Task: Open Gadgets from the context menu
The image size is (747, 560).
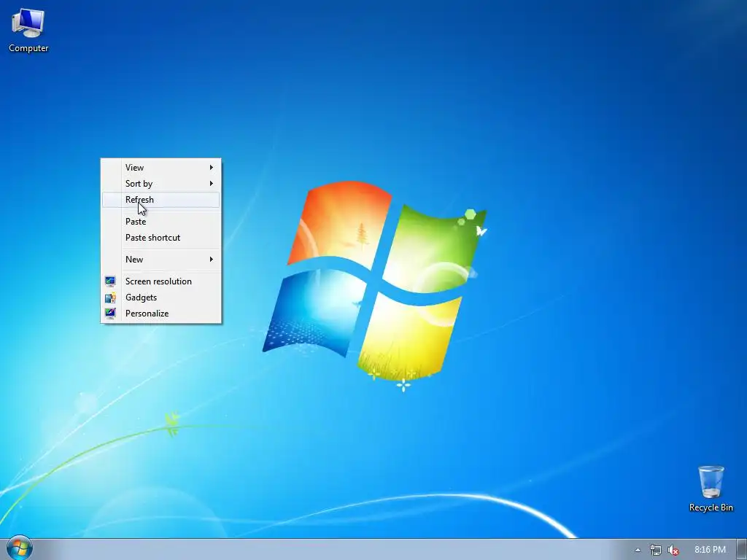Action: click(161, 297)
